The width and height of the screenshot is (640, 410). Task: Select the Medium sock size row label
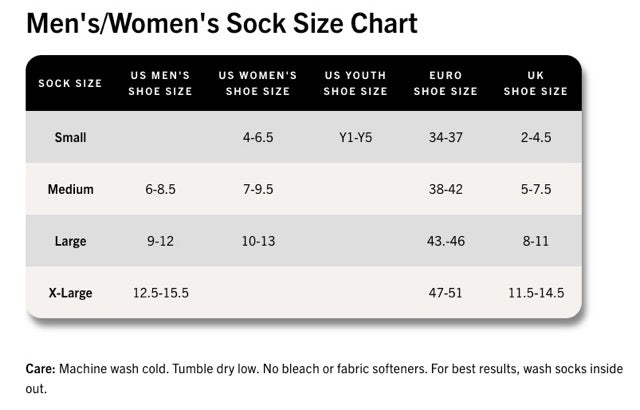pos(70,189)
